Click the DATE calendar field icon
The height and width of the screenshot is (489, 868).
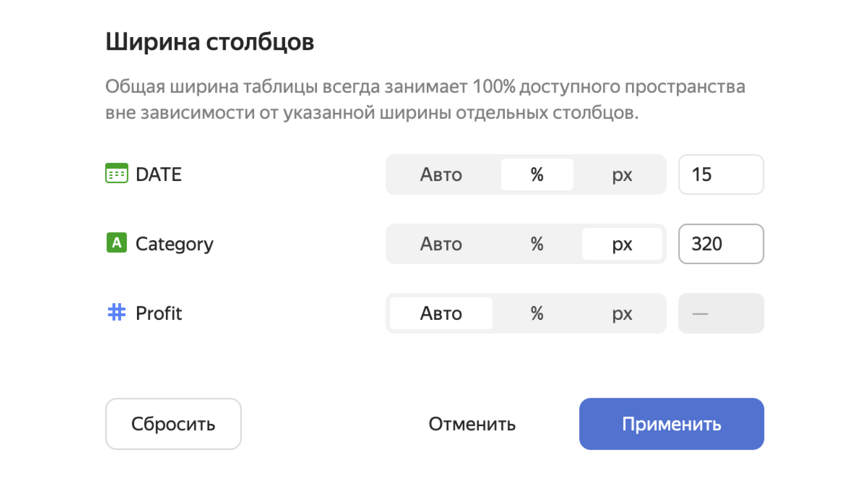click(117, 174)
